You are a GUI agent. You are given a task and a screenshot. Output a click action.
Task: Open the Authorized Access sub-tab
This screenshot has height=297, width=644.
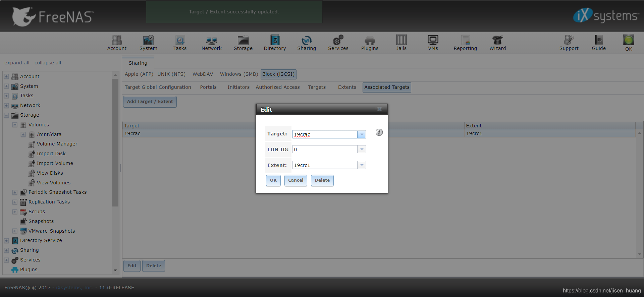pos(278,87)
